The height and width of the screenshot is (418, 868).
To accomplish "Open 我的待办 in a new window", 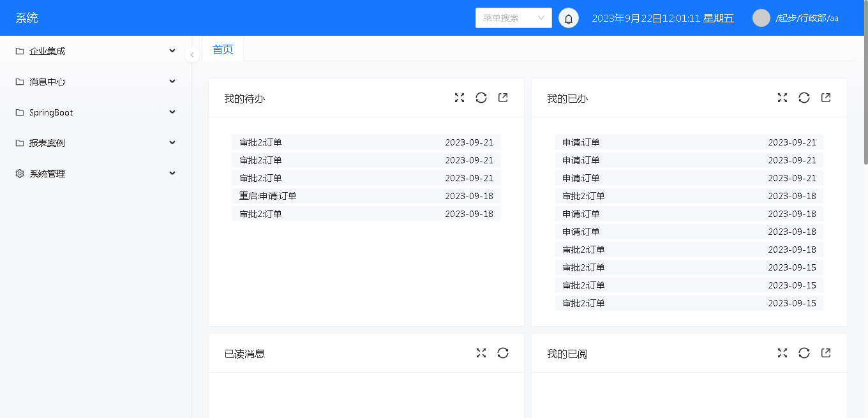I will click(503, 98).
